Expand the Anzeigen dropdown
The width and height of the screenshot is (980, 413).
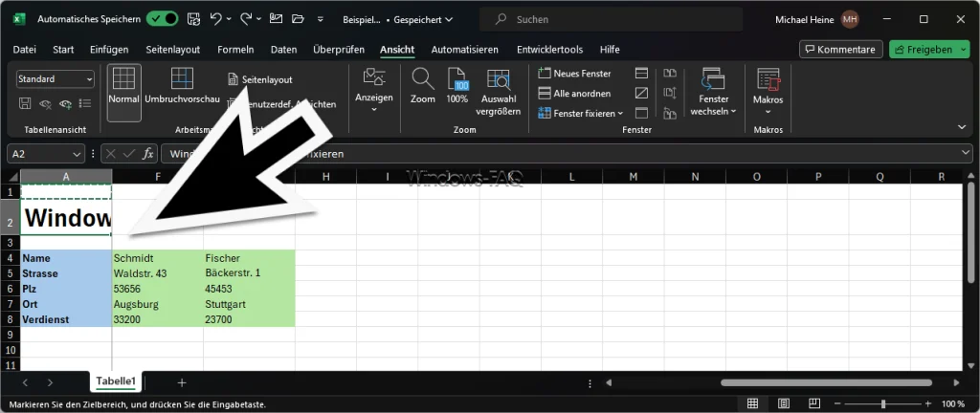[x=374, y=91]
